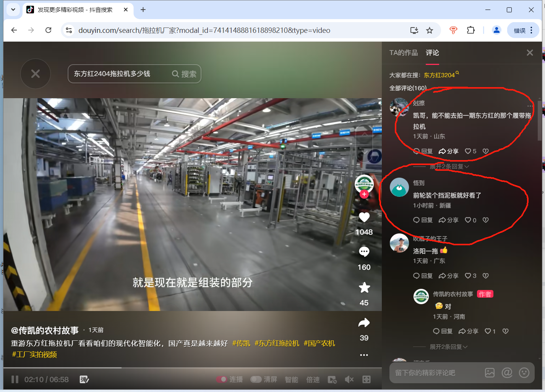Dislike the 前轮装个挡泥板 comment
This screenshot has width=545, height=392.
point(486,220)
